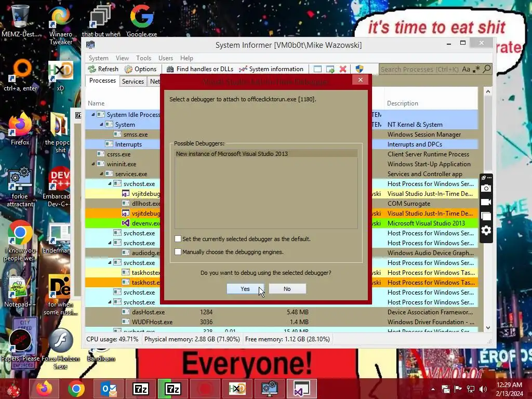
Task: Select the dasHost.exe process row
Action: [282, 312]
